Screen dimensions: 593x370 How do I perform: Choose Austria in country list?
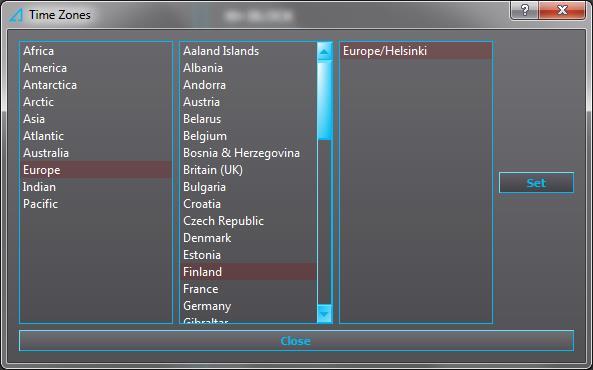coord(248,102)
